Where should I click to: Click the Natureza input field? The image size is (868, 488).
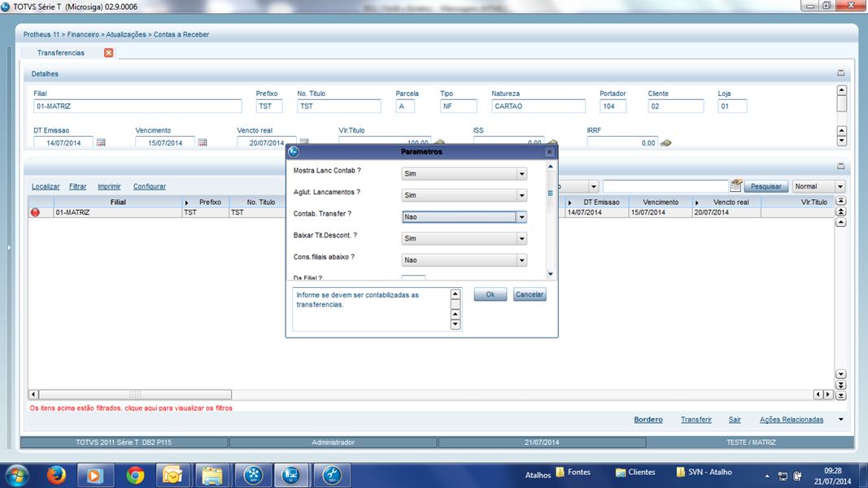[538, 107]
